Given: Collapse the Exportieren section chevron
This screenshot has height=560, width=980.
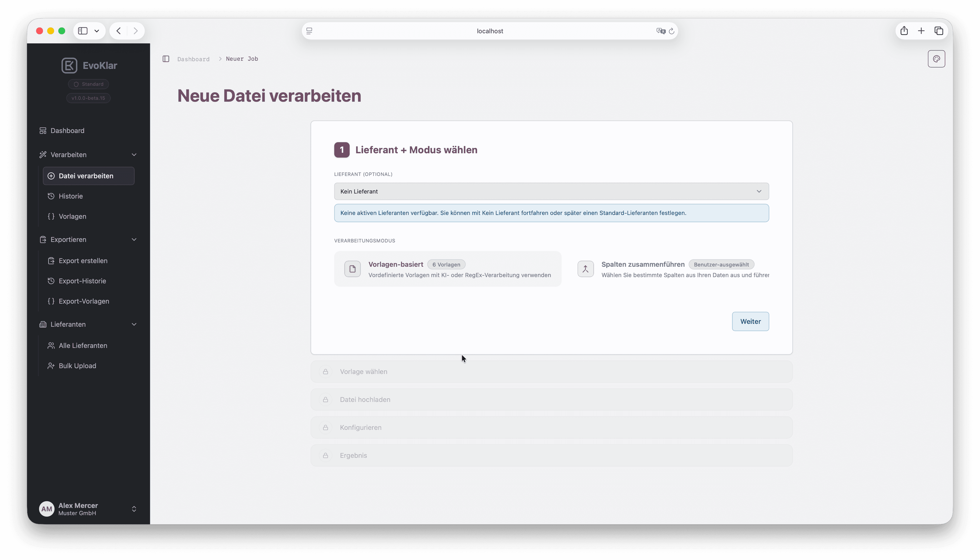Looking at the screenshot, I should (x=134, y=239).
